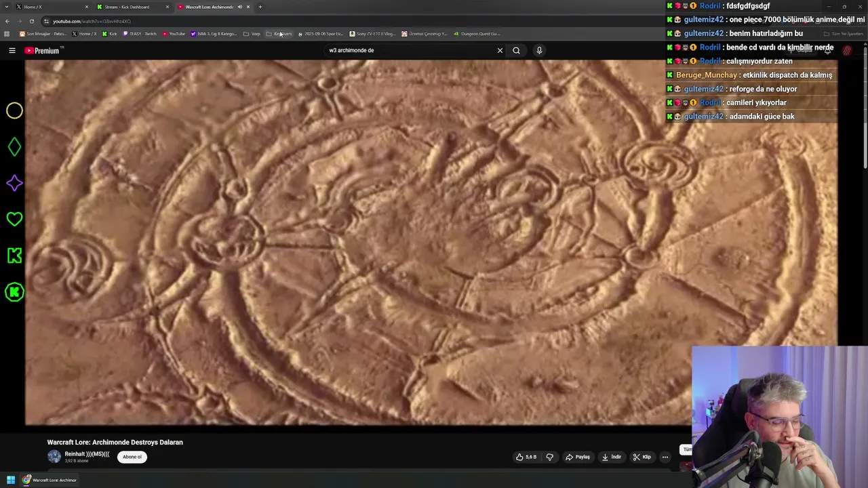Open the YouTube bookmark

(x=174, y=34)
